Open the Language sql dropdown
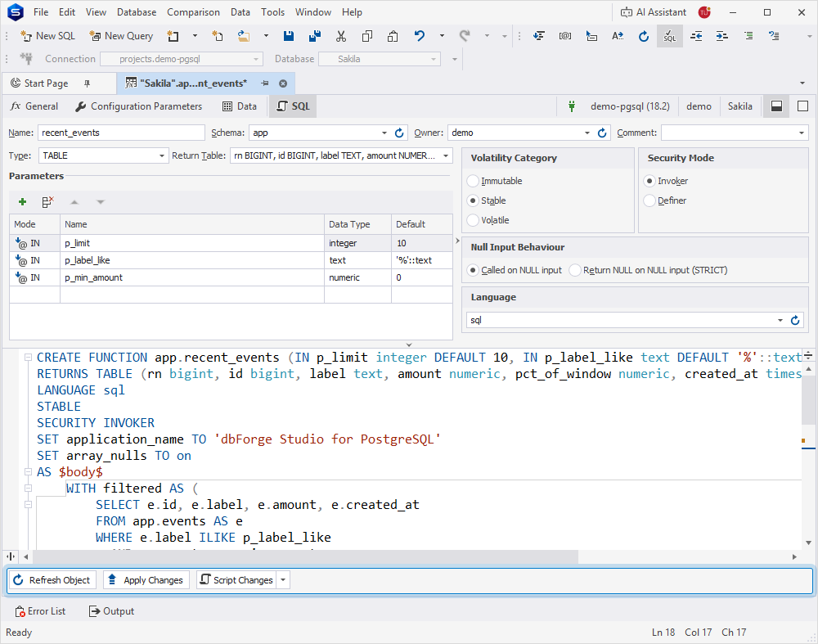The image size is (818, 644). tap(780, 321)
